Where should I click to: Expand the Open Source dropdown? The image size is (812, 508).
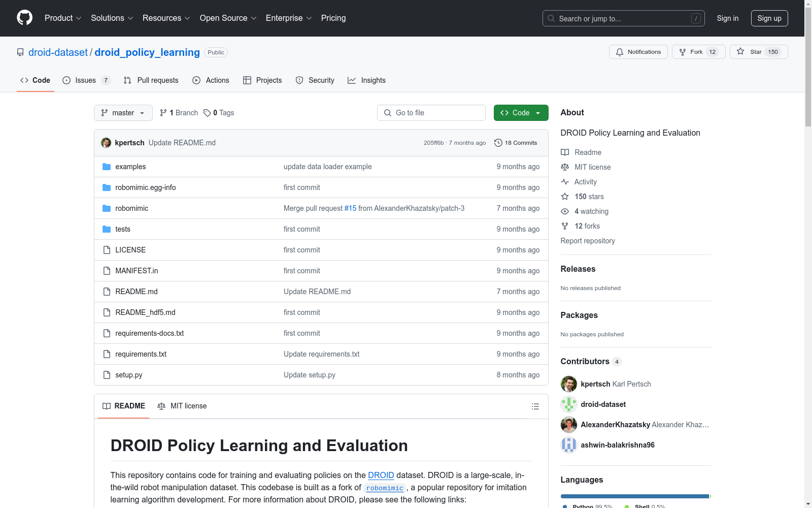228,18
